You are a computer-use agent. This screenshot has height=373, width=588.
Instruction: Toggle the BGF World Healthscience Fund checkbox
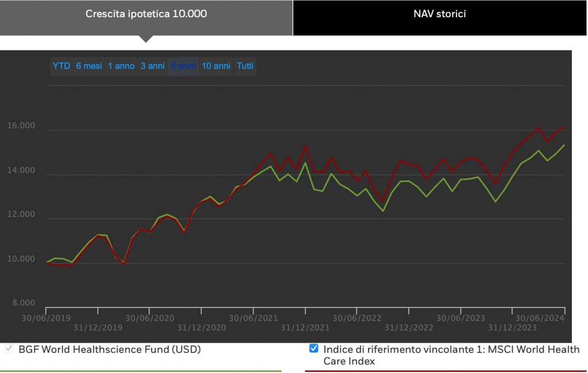click(x=9, y=348)
